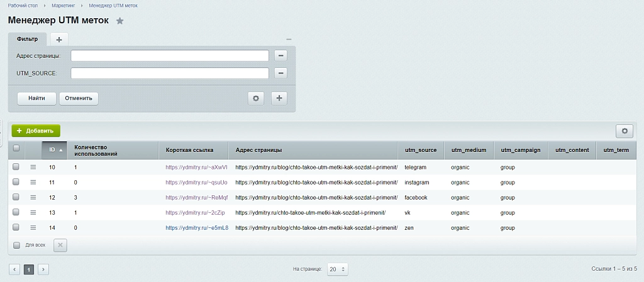Click the delete selected X button
This screenshot has width=644, height=282.
pyautogui.click(x=60, y=245)
